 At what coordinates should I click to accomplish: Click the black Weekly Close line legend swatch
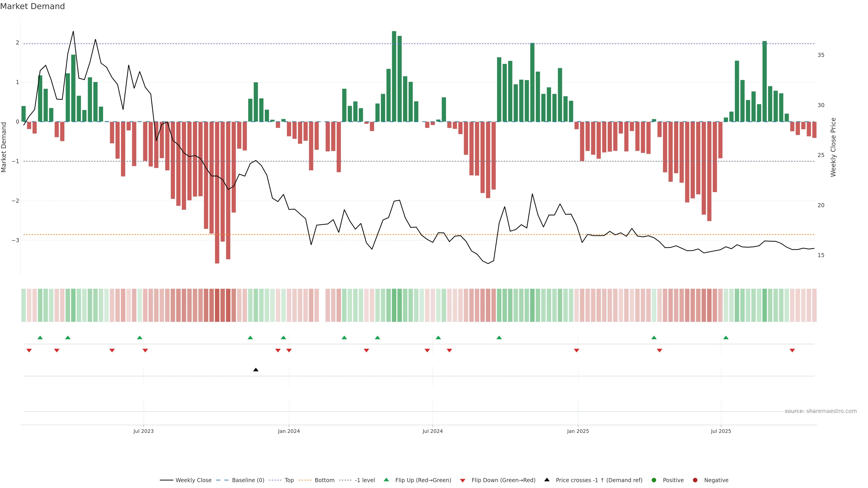pyautogui.click(x=166, y=480)
